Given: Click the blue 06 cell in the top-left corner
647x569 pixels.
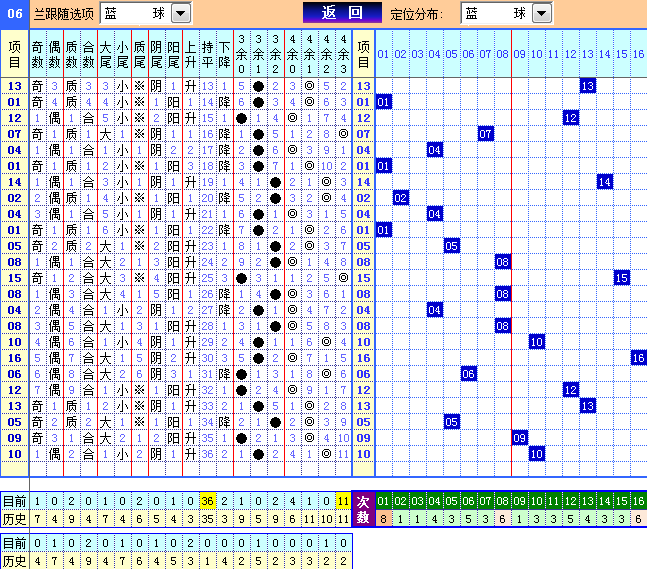Looking at the screenshot, I should point(14,14).
